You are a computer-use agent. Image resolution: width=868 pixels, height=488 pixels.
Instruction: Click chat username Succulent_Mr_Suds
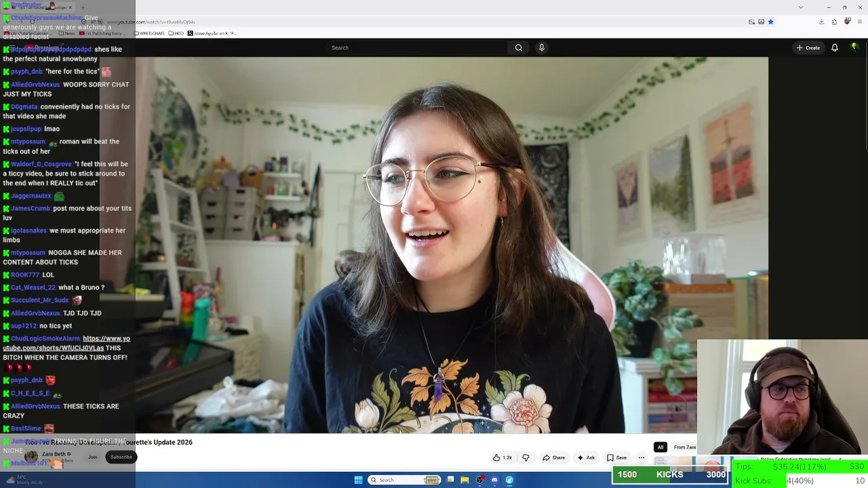[40, 300]
